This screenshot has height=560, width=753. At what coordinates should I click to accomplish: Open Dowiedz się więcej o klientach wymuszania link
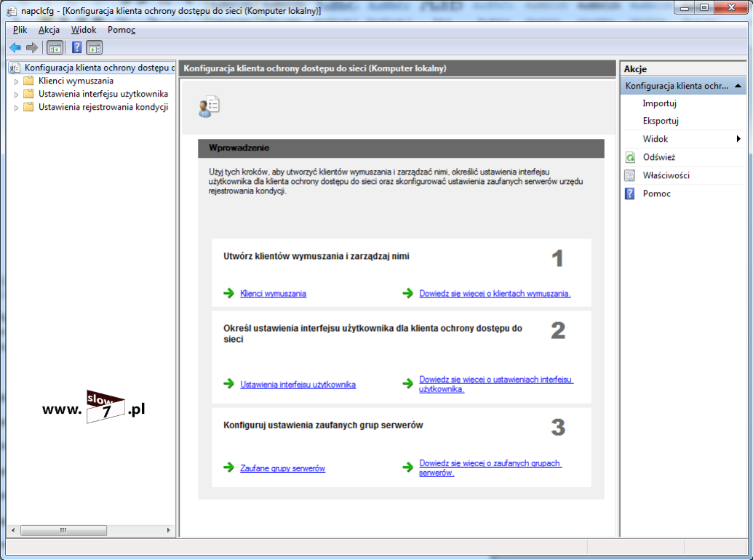click(x=495, y=293)
